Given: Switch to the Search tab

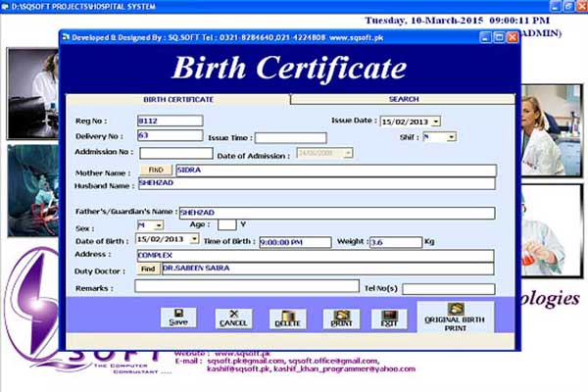Looking at the screenshot, I should pyautogui.click(x=403, y=99).
